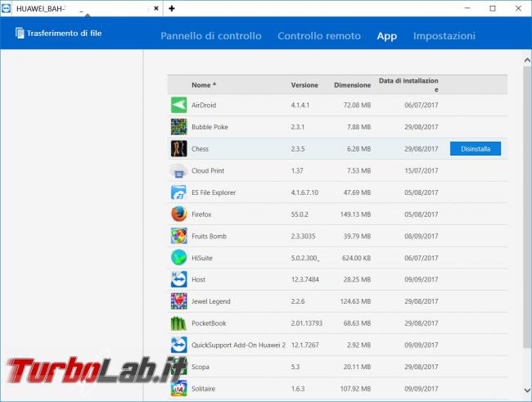Image resolution: width=532 pixels, height=402 pixels.
Task: Click the vertical scrollbar thumb
Action: tap(527, 207)
